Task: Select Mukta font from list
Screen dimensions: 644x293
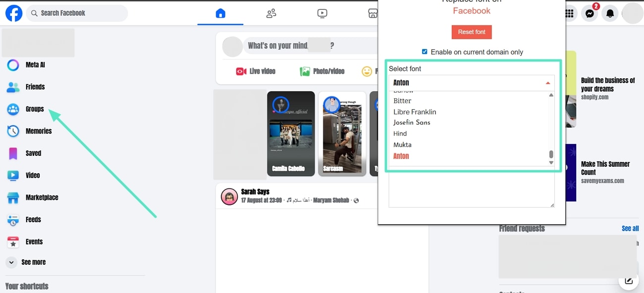Action: click(402, 145)
